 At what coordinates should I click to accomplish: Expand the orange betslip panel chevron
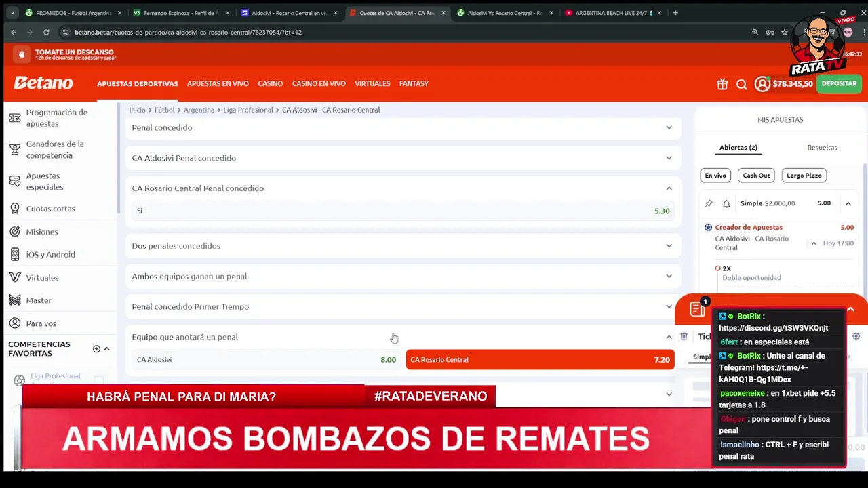[x=850, y=309]
